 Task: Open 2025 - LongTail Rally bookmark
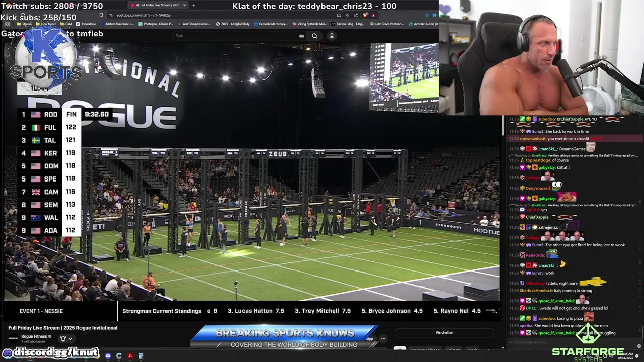click(233, 24)
